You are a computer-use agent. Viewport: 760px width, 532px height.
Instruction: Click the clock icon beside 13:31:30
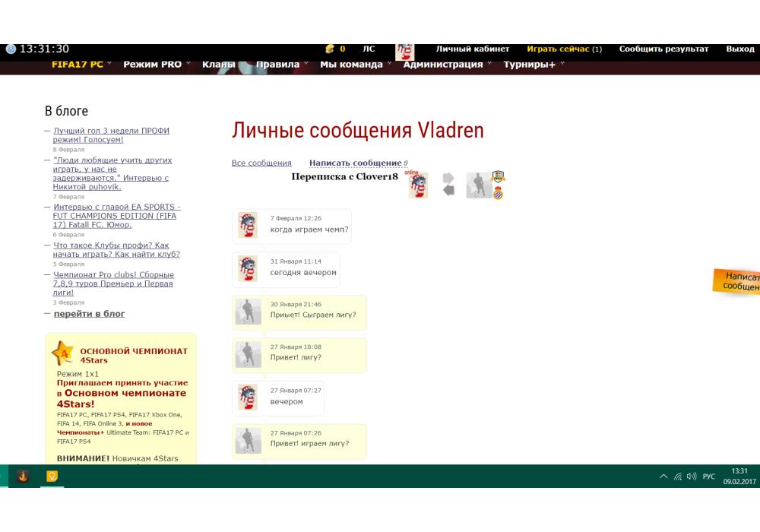(11, 49)
